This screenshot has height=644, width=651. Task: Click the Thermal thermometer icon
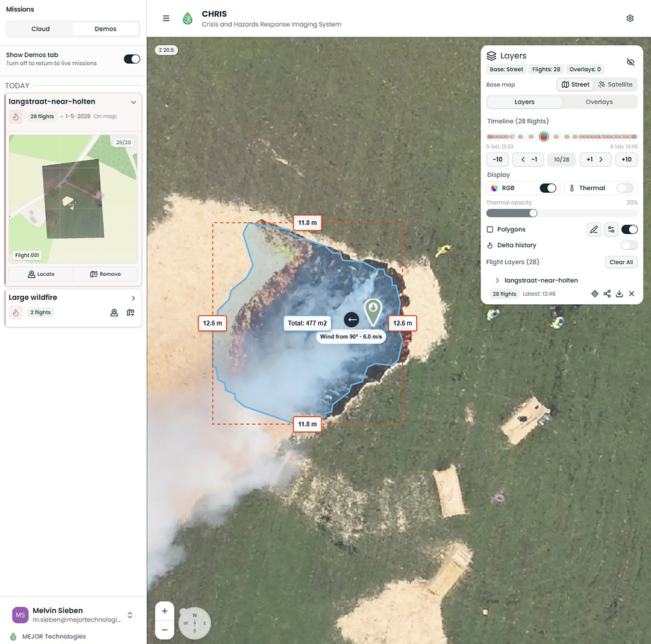click(572, 188)
